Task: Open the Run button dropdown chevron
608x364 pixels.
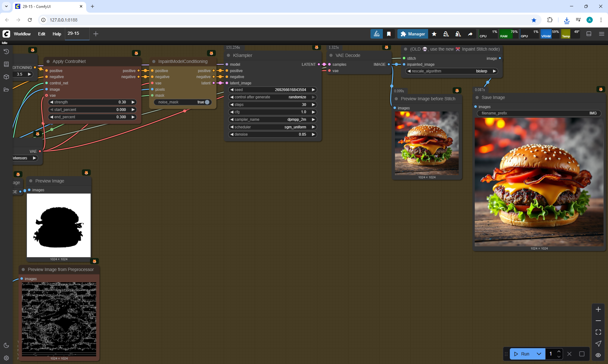Action: [539, 354]
